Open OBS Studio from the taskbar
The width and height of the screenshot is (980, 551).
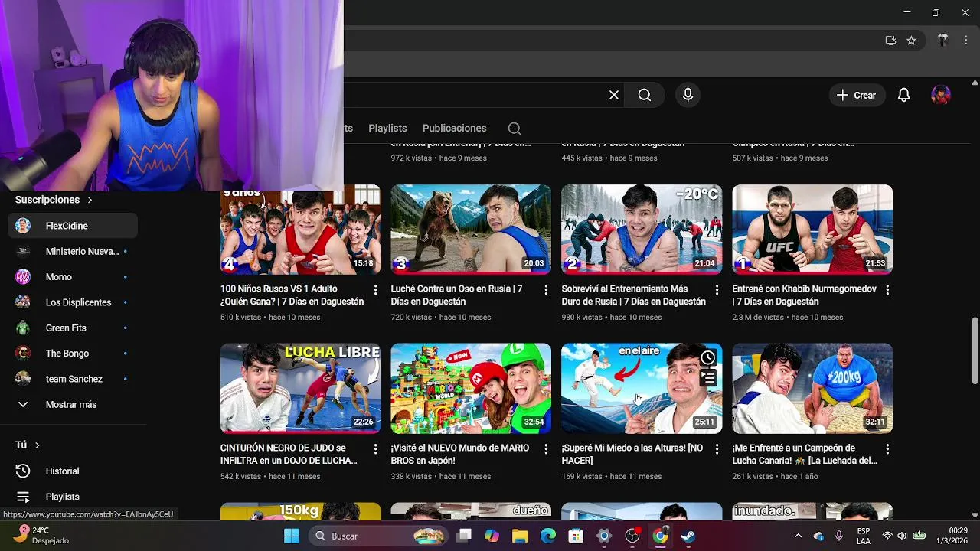632,536
